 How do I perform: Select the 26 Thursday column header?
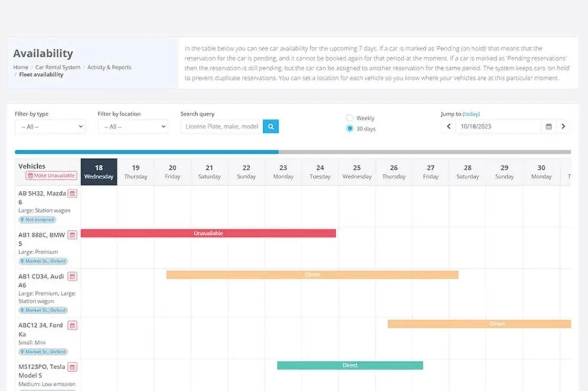394,172
